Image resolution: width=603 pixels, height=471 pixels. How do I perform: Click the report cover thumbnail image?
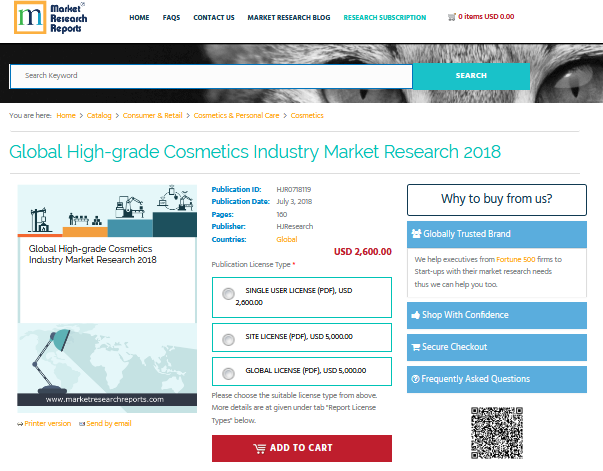[107, 298]
